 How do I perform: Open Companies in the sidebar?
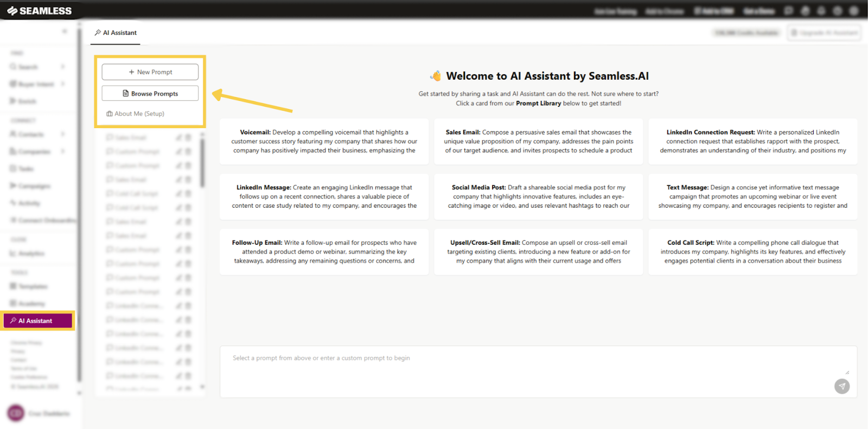coord(30,151)
